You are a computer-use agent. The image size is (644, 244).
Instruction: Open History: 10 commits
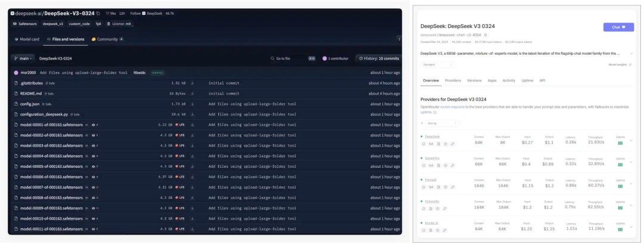point(379,59)
